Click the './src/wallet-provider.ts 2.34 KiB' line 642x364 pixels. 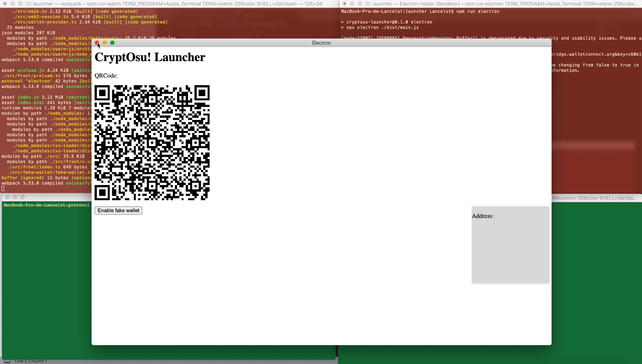pyautogui.click(x=90, y=22)
